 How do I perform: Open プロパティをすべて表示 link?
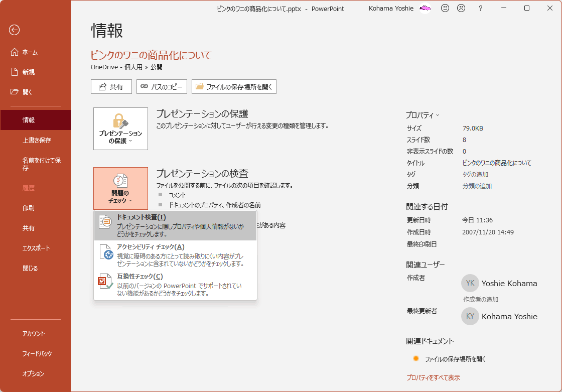click(x=433, y=378)
